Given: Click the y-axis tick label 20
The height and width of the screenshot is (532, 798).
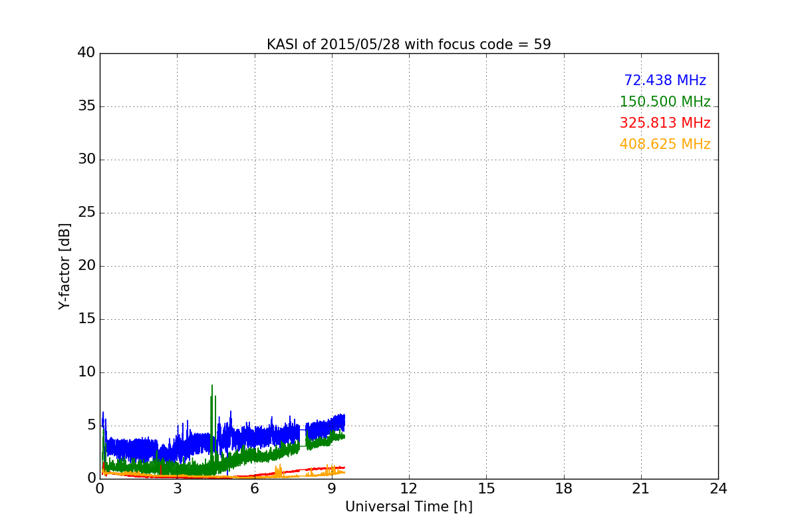Looking at the screenshot, I should point(86,266).
